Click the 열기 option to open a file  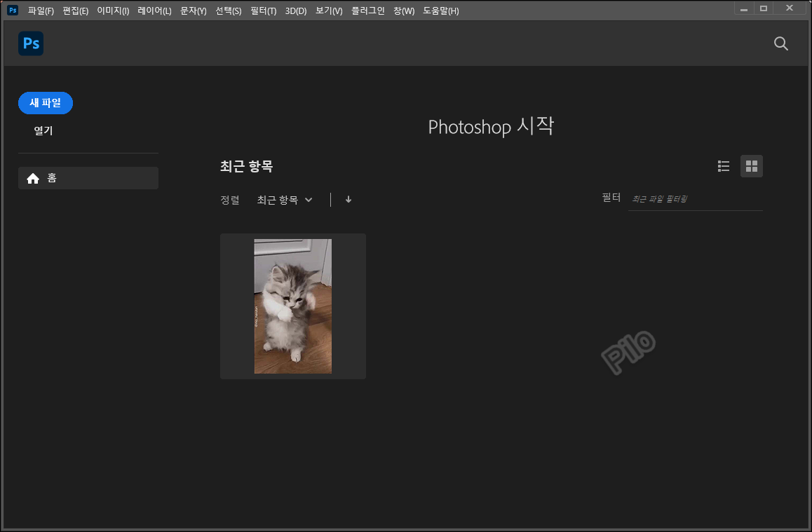(x=42, y=130)
